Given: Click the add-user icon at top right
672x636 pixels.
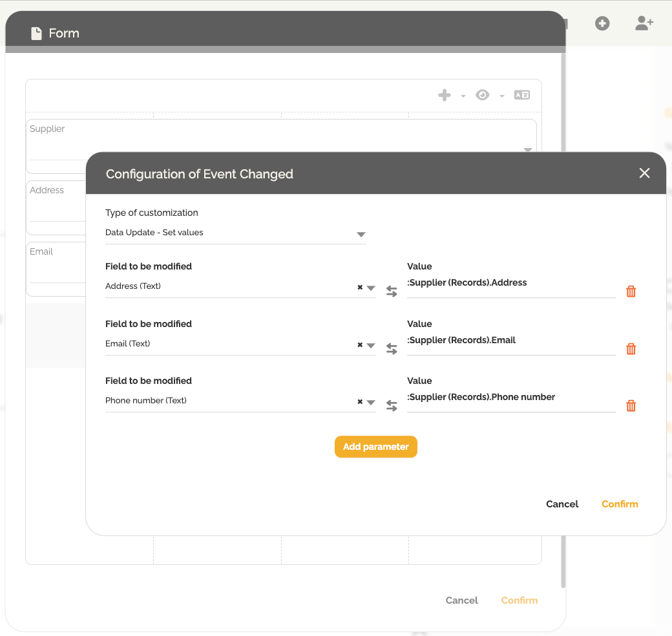Looking at the screenshot, I should pyautogui.click(x=644, y=24).
